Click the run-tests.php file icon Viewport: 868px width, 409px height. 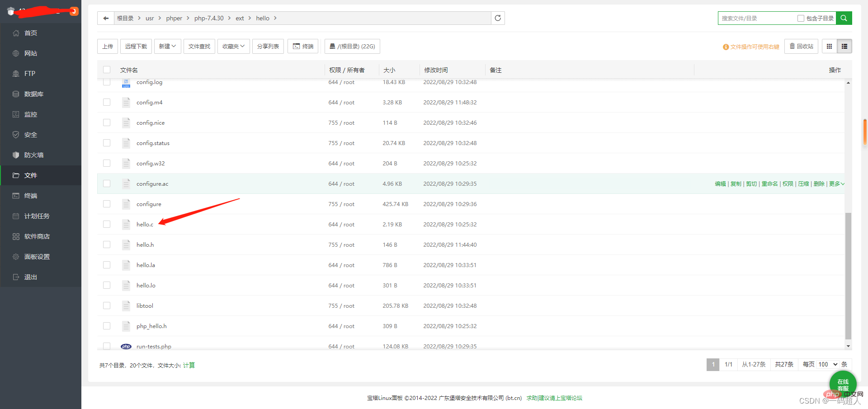pos(126,346)
